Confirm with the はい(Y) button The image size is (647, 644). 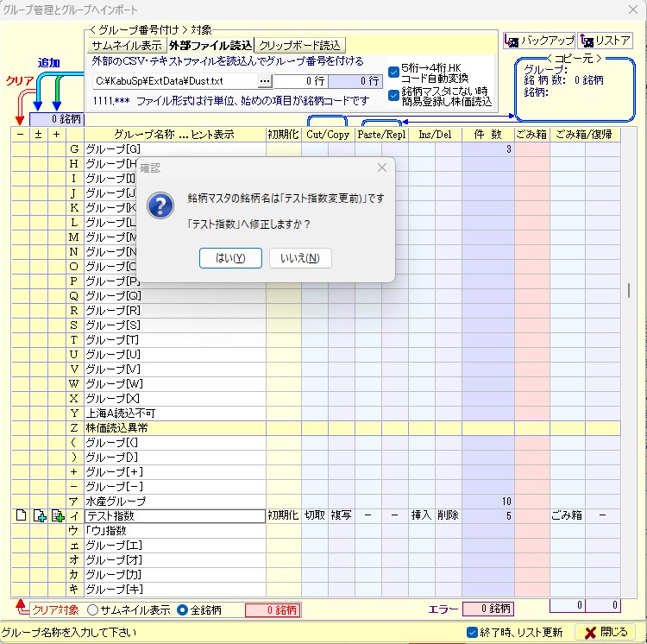point(229,258)
